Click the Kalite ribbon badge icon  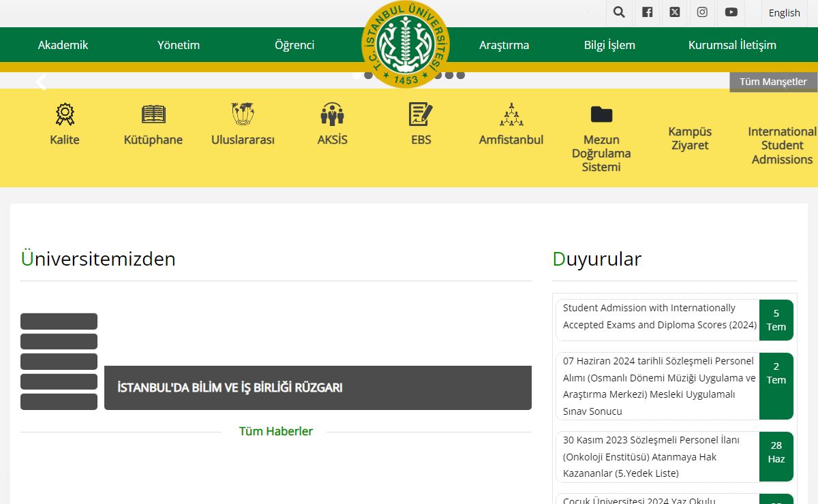point(65,114)
